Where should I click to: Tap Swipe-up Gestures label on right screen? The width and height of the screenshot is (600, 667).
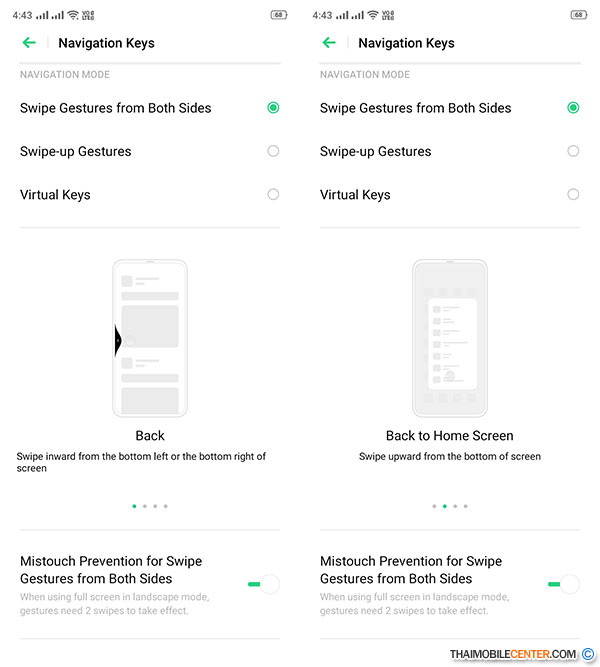(376, 151)
